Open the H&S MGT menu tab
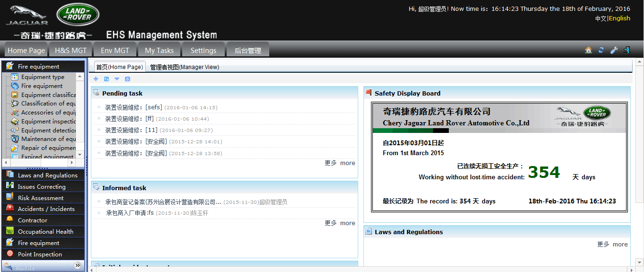 coord(71,50)
